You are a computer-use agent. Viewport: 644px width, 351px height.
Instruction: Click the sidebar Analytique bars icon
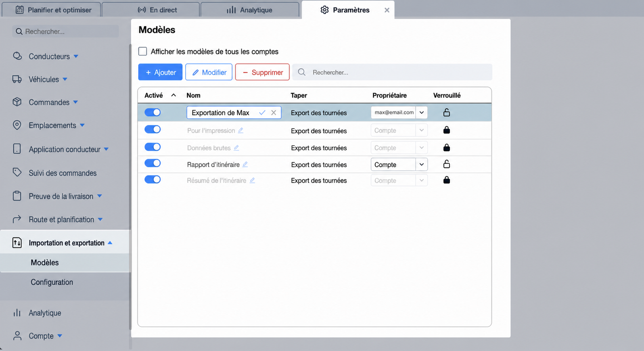[x=17, y=313]
